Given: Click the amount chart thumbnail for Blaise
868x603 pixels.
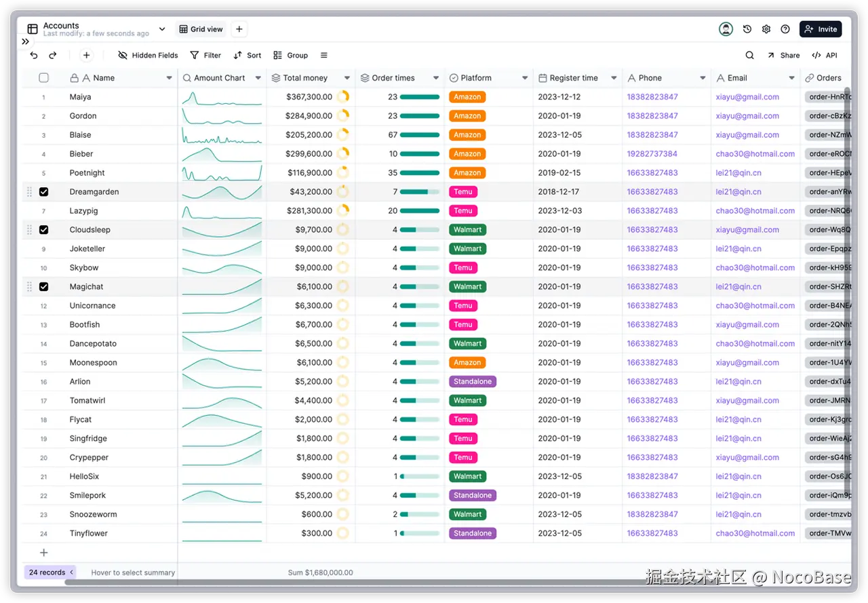Looking at the screenshot, I should click(x=222, y=135).
